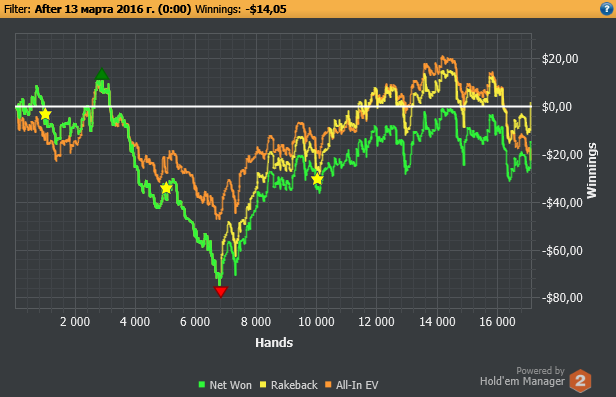Click the Powered by Hold'em Manager text
The width and height of the screenshot is (616, 397).
(x=522, y=376)
